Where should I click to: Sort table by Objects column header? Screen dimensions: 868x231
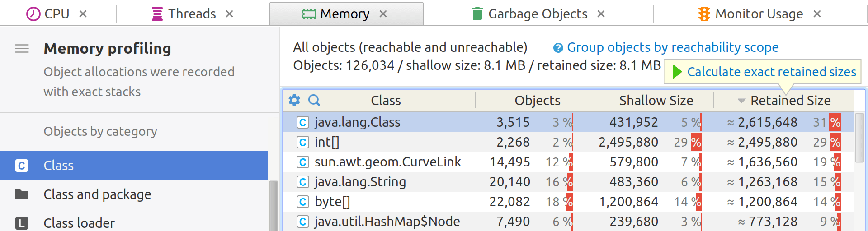(537, 100)
